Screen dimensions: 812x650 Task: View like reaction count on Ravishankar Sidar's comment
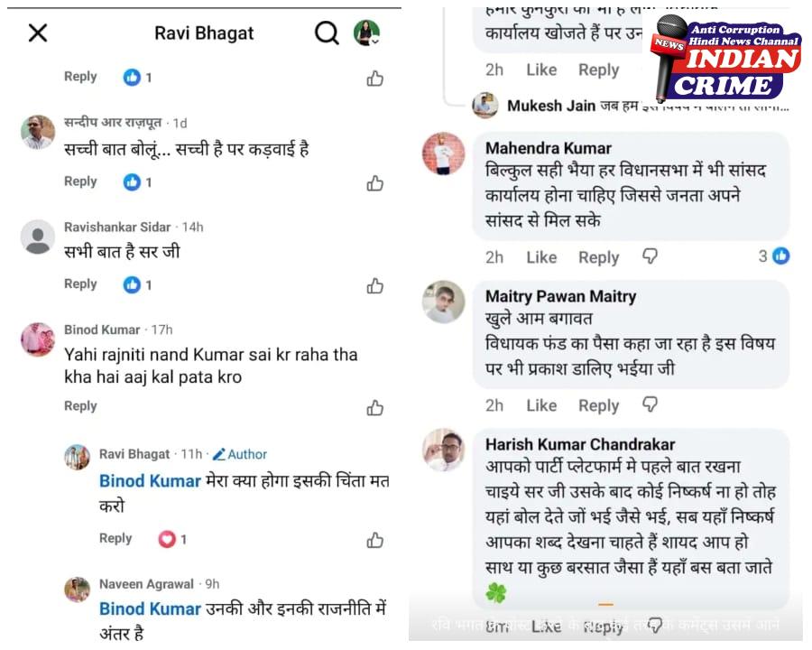click(x=138, y=284)
